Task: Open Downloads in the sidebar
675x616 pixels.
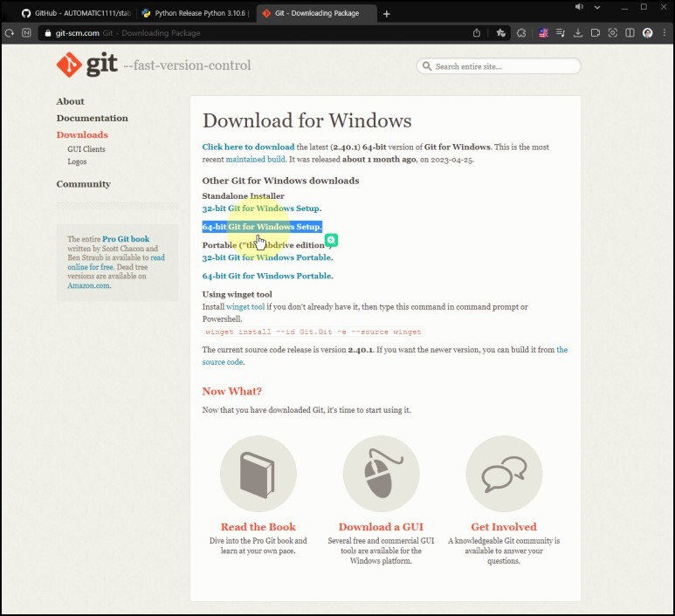Action: coord(82,135)
